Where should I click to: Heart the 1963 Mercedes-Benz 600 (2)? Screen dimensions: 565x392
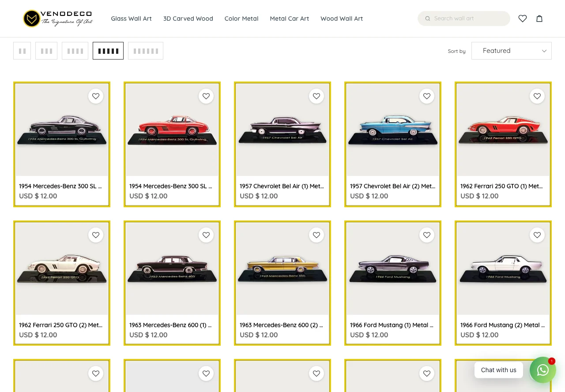(316, 235)
